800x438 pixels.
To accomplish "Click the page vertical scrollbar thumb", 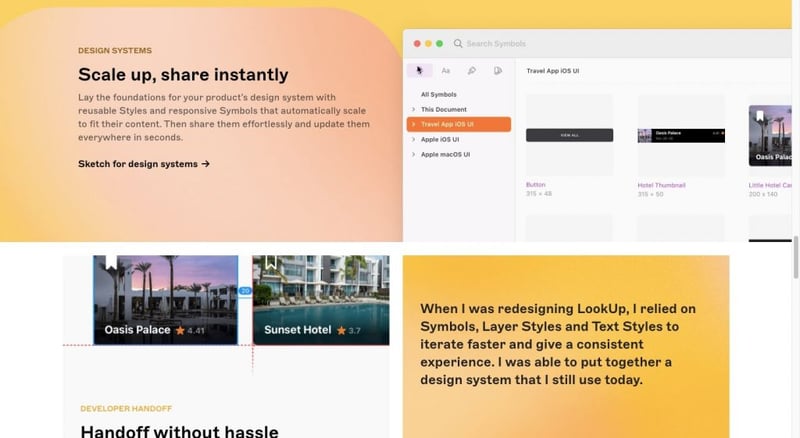I will 795,257.
